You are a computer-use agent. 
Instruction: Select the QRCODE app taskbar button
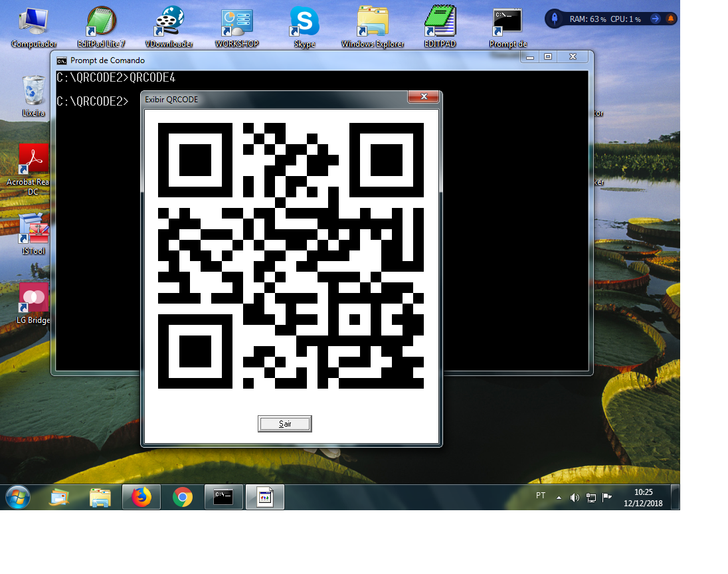pos(264,497)
